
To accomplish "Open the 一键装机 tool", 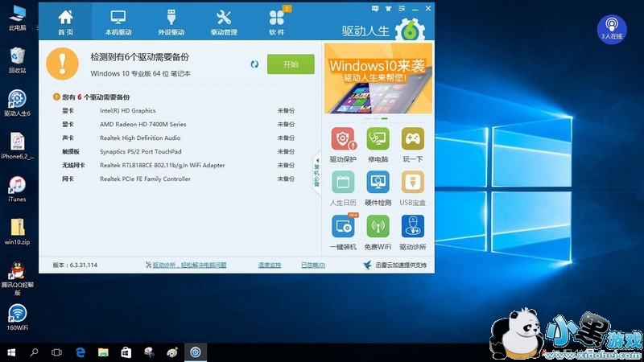I will [343, 232].
